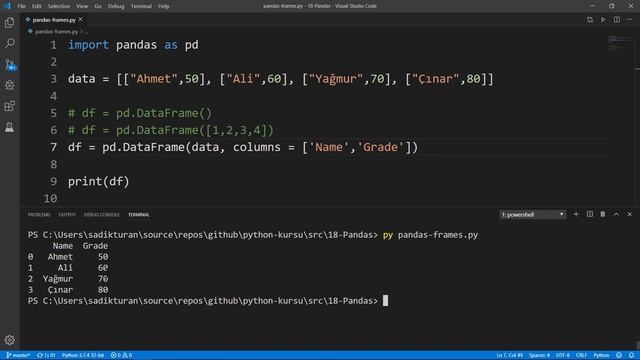Open the Edit menu

37,6
